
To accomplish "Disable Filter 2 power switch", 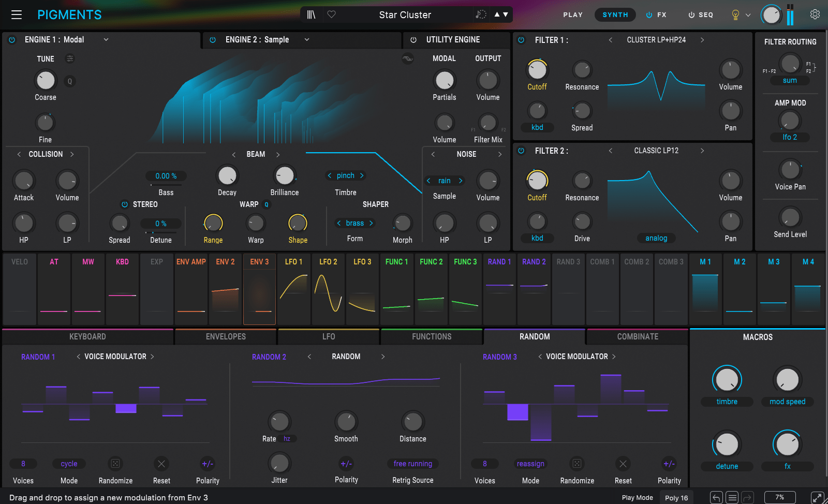I will pos(521,151).
